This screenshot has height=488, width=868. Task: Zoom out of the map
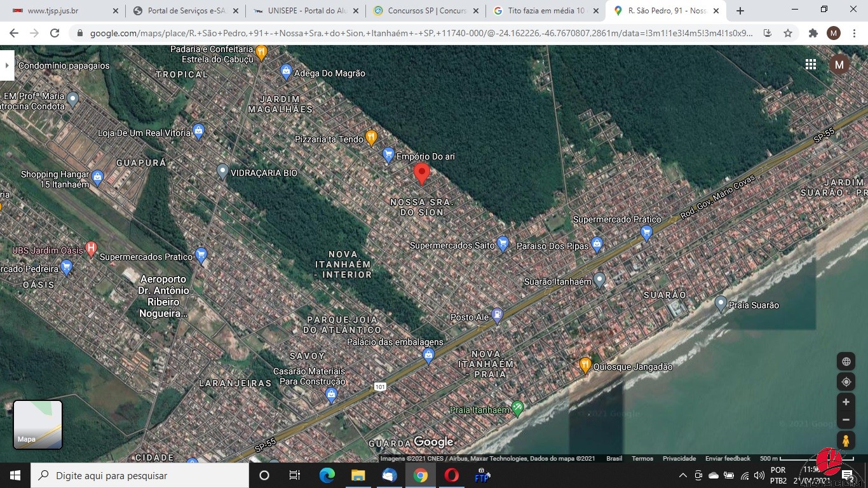[846, 420]
